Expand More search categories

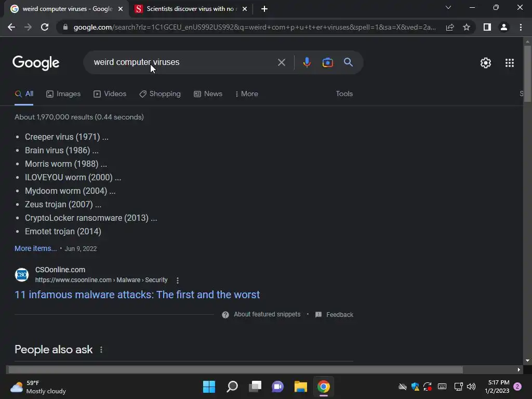[247, 94]
